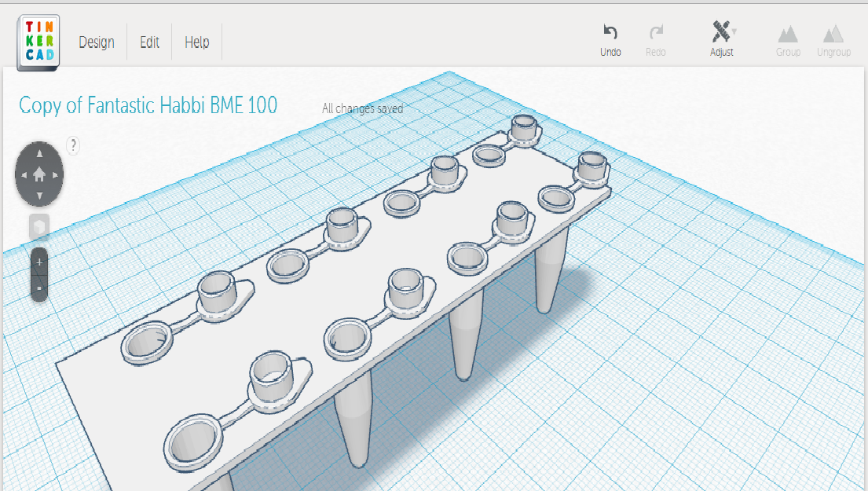Viewport: 868px width, 491px height.
Task: Orbit camera up with the up arrow
Action: point(39,153)
